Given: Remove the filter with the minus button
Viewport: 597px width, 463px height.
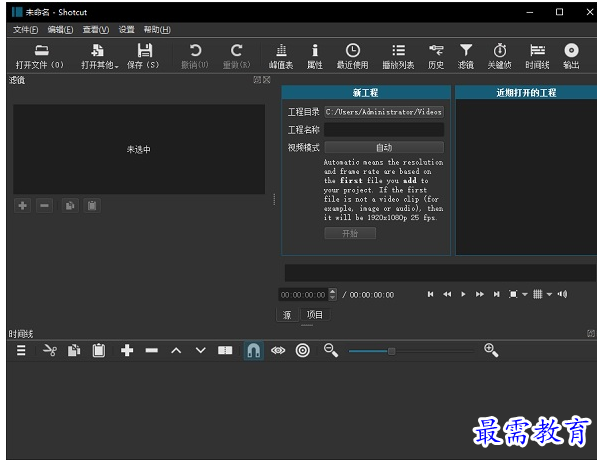Looking at the screenshot, I should 45,206.
